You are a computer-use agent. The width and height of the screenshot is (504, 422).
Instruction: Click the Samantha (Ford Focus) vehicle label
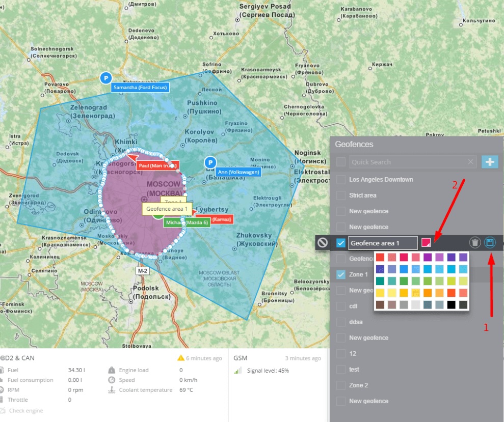click(x=140, y=88)
